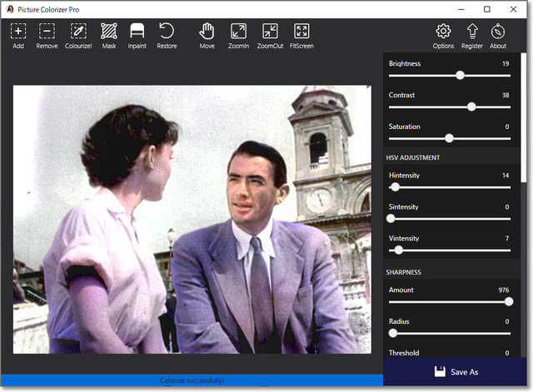Select the Mask tool
Screen dimensions: 533x392
pos(109,32)
